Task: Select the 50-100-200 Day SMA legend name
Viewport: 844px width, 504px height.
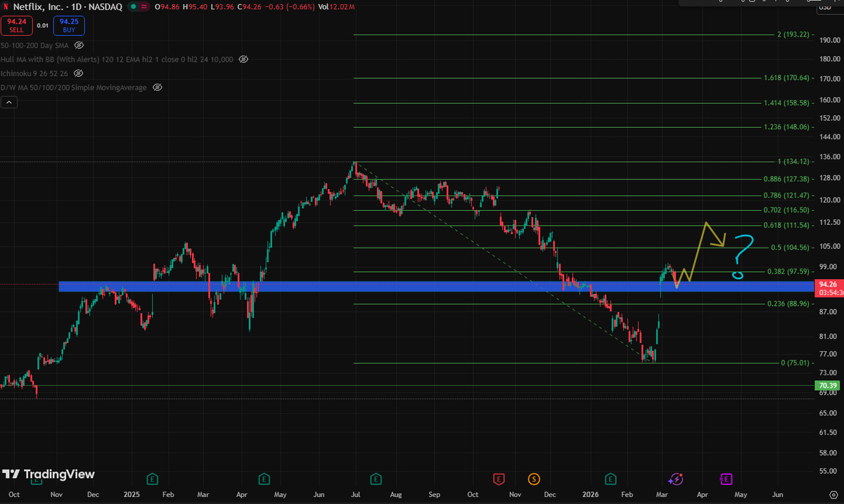Action: (35, 45)
